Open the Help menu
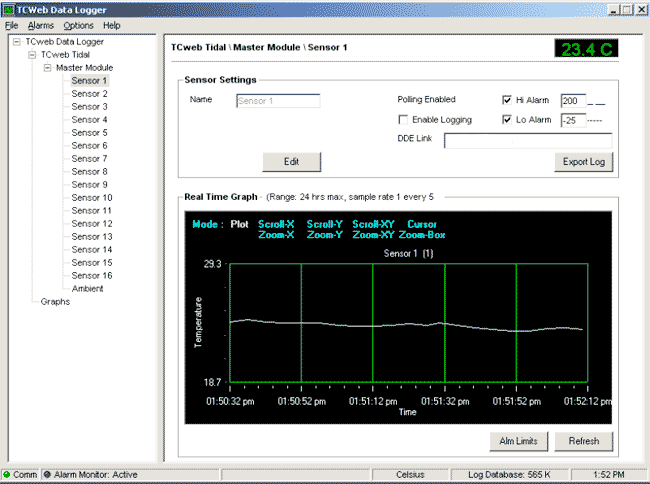 pos(112,26)
